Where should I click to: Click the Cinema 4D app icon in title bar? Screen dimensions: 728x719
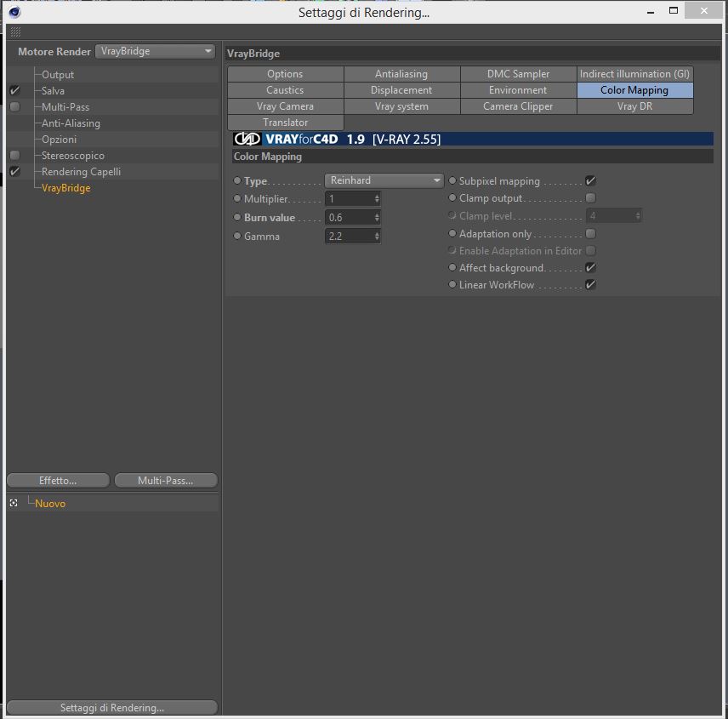pos(14,12)
